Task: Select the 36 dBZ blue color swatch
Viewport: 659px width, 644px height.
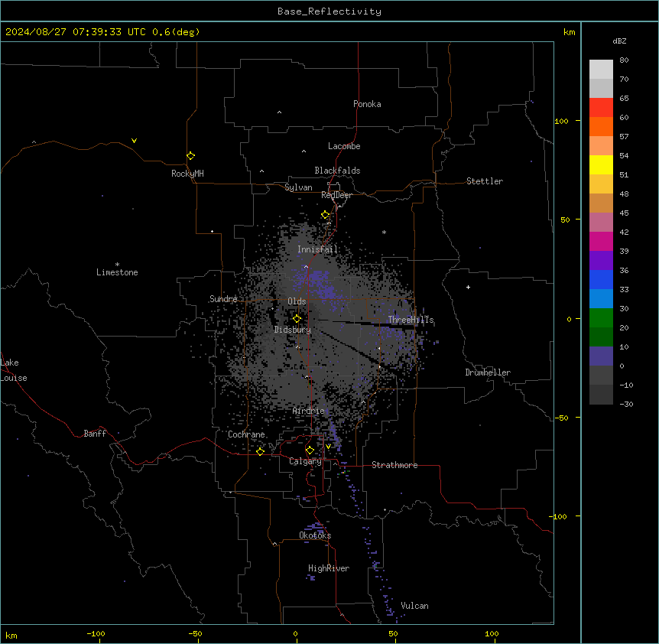Action: (601, 279)
